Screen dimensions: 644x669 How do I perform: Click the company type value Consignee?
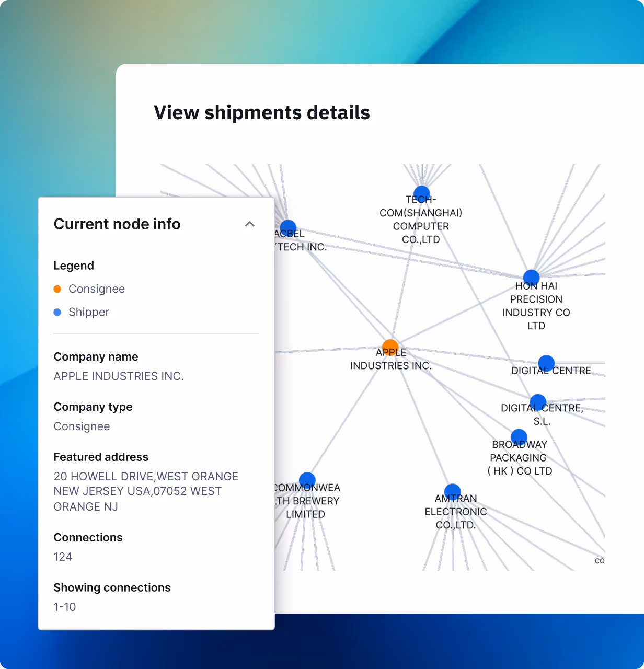(x=82, y=426)
